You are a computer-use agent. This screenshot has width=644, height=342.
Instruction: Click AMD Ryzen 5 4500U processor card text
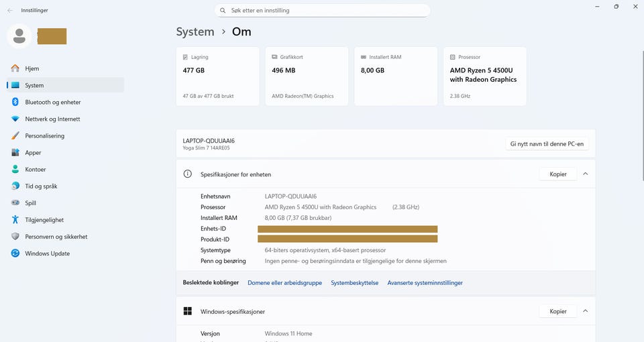(483, 74)
